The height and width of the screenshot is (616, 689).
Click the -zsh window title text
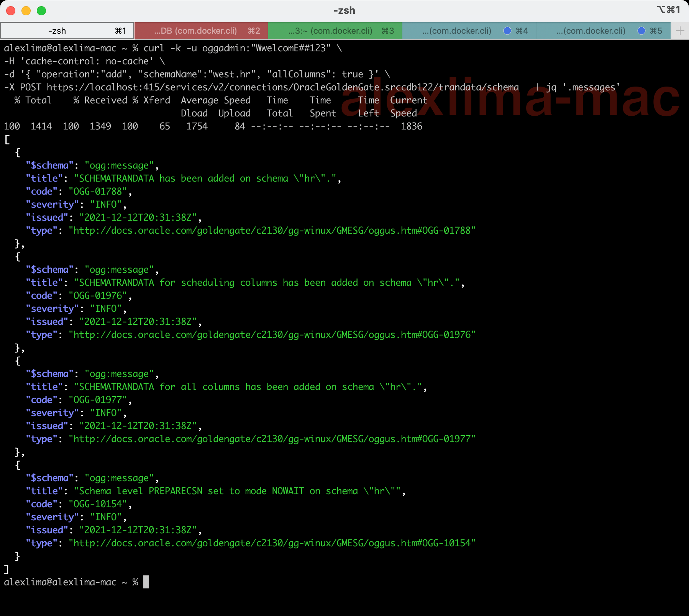344,10
